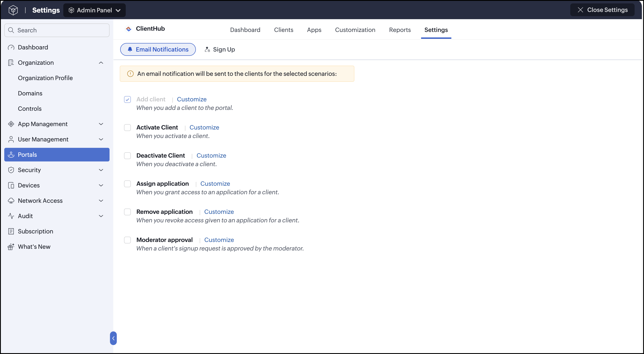The width and height of the screenshot is (644, 354).
Task: Click the Sign Up user-lock icon
Action: pos(207,49)
